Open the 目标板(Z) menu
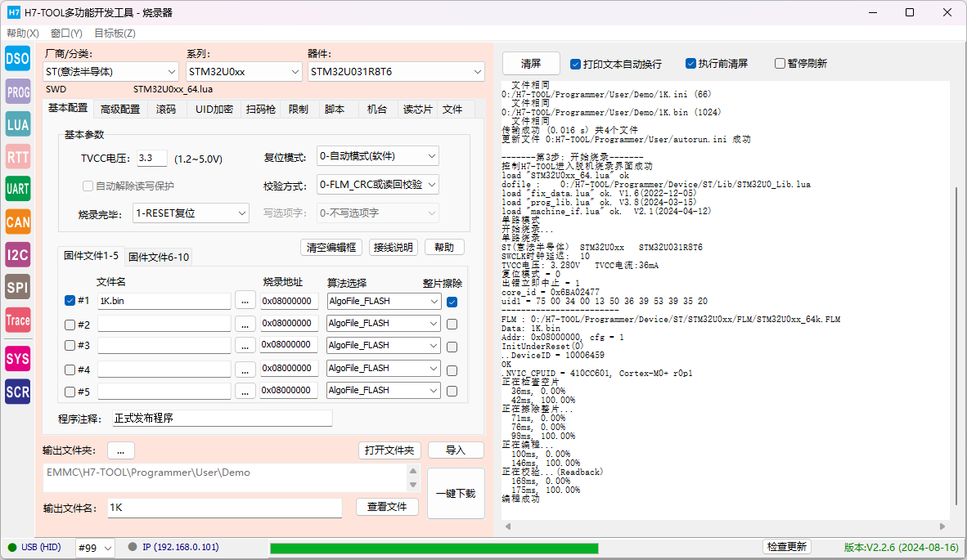 point(115,34)
